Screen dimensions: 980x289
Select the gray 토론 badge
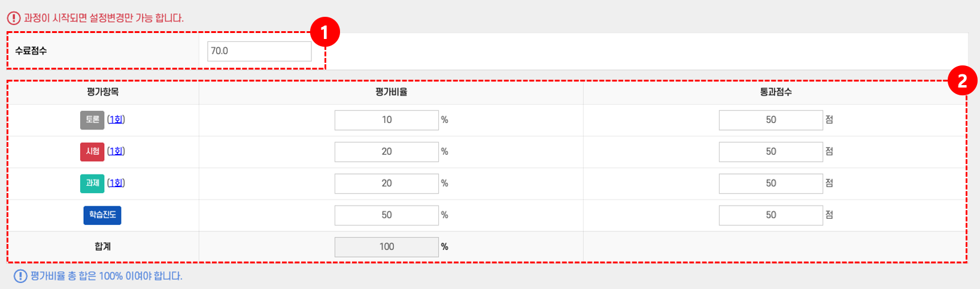(92, 120)
